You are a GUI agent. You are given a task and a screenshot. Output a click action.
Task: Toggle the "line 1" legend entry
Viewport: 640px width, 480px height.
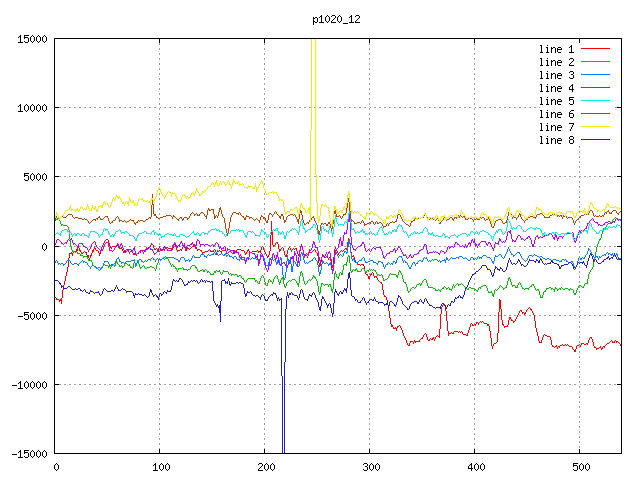pyautogui.click(x=557, y=49)
